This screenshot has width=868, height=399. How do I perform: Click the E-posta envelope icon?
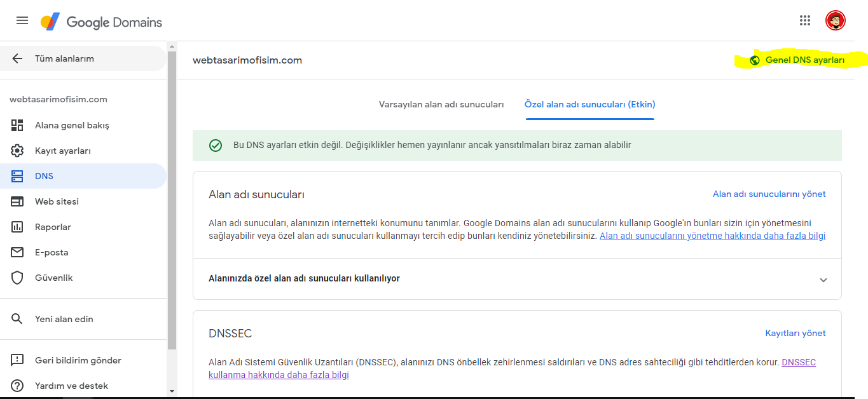pyautogui.click(x=17, y=252)
